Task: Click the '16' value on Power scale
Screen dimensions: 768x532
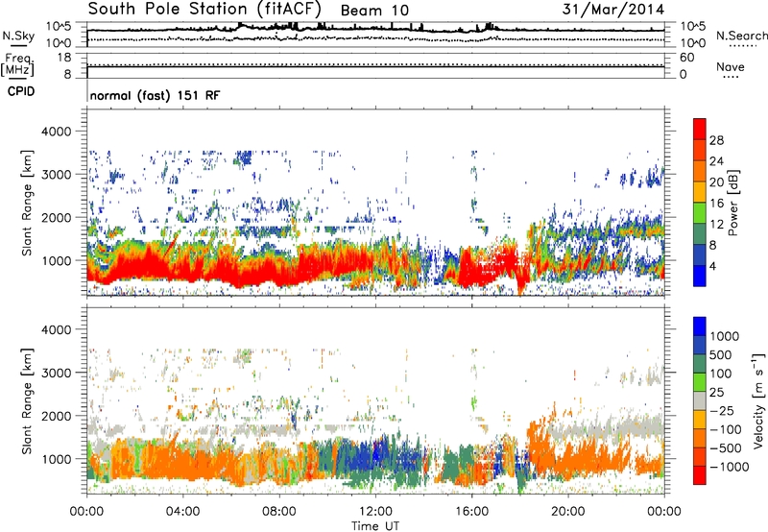Action: click(x=716, y=204)
